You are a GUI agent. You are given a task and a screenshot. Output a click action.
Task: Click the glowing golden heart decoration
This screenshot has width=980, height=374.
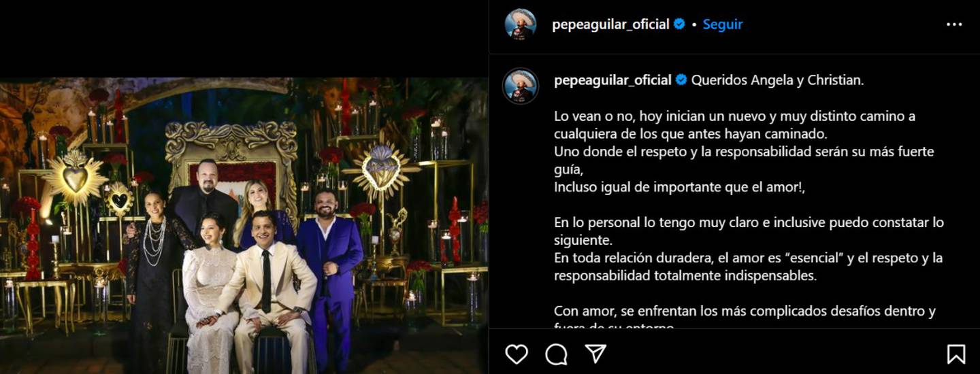pyautogui.click(x=75, y=178)
